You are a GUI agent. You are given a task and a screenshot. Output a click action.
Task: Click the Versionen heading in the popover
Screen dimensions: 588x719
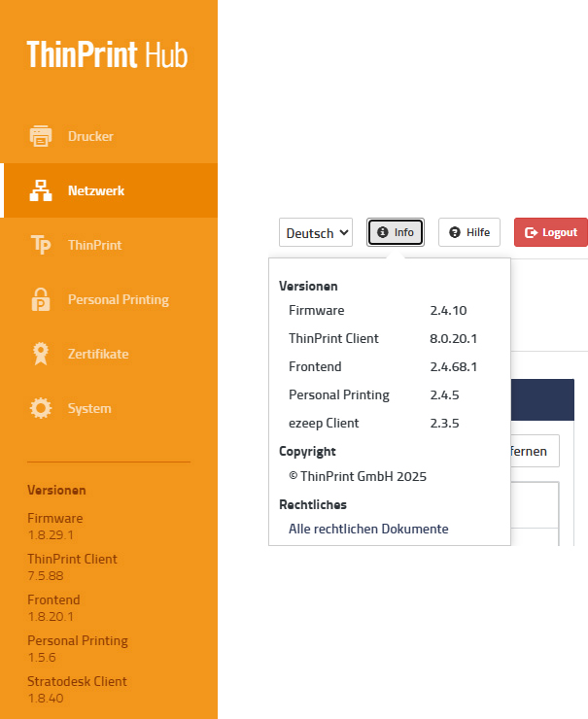point(308,286)
